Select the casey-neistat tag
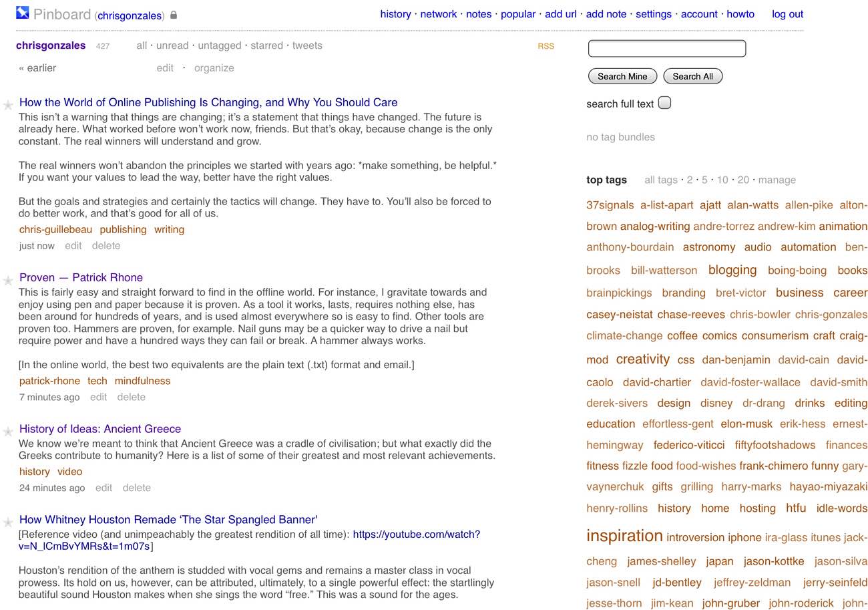868x610 pixels. [618, 314]
